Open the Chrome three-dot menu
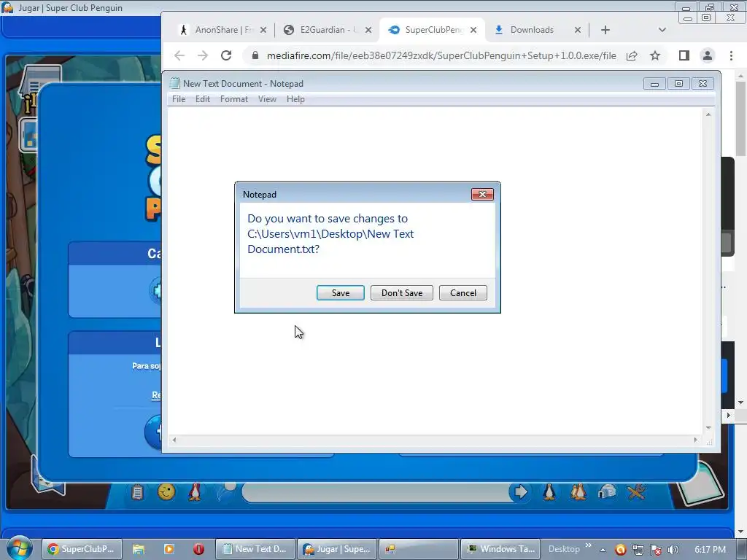The height and width of the screenshot is (560, 747). (x=731, y=55)
